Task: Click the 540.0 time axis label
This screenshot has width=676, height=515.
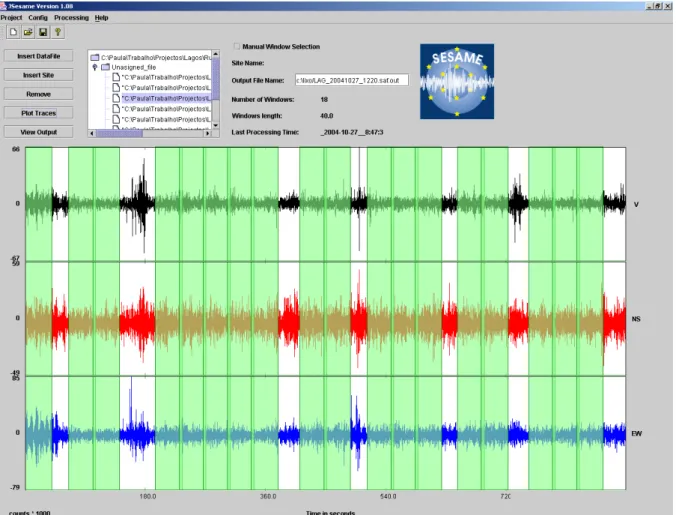Action: coord(388,496)
